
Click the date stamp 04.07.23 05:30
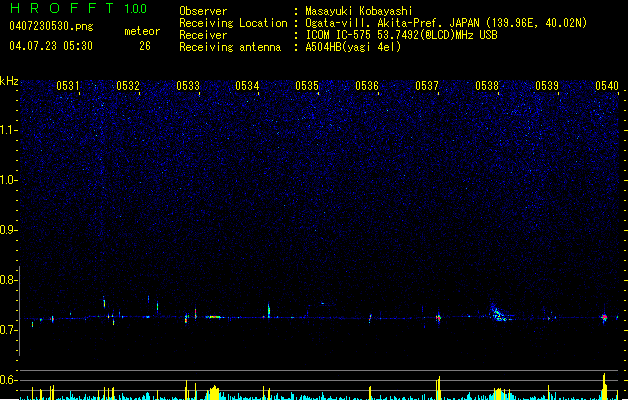click(51, 46)
